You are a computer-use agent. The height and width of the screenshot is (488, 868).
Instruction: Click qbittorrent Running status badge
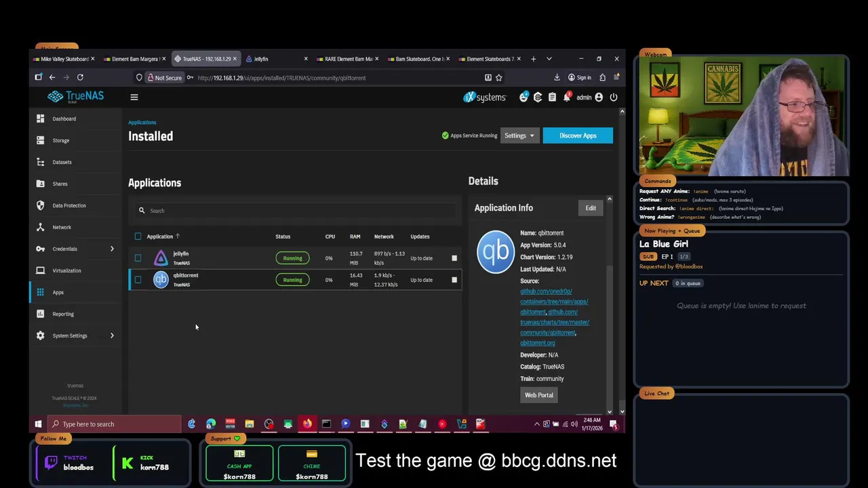click(292, 280)
